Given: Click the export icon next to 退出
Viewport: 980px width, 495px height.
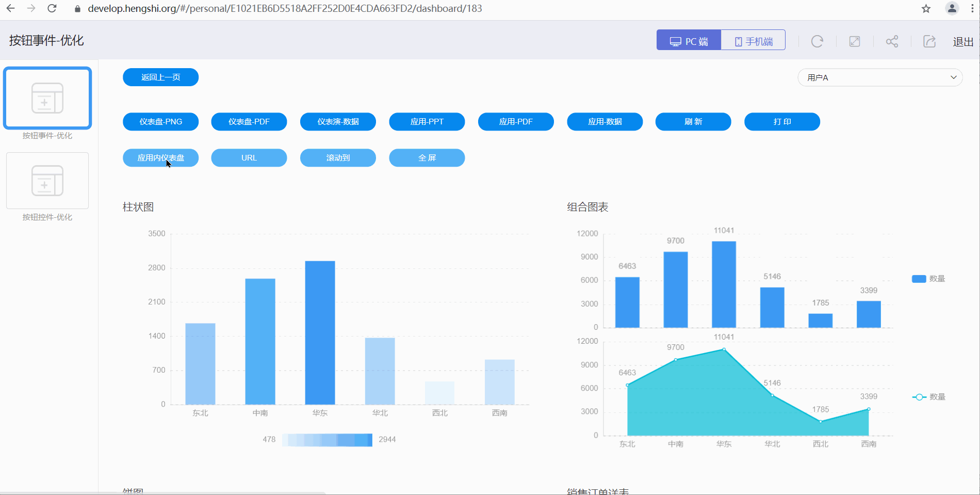Looking at the screenshot, I should tap(929, 41).
